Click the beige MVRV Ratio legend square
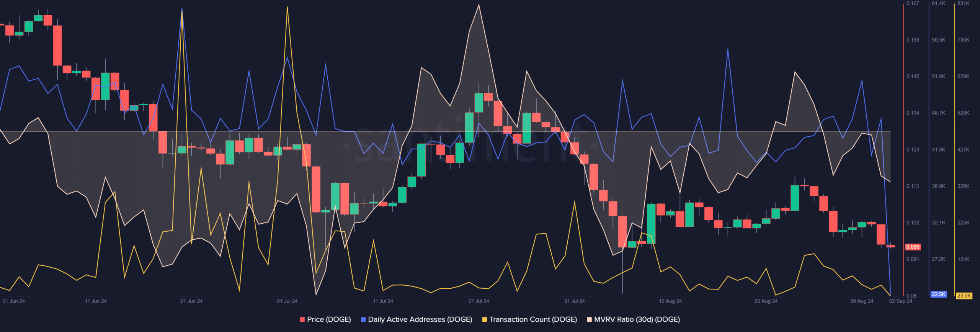The image size is (980, 332). [590, 319]
